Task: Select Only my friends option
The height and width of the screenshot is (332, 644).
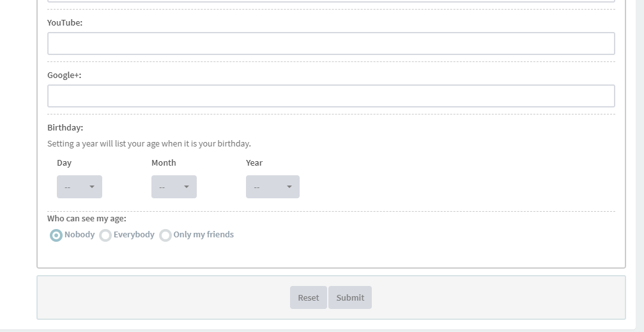Action: click(x=165, y=235)
